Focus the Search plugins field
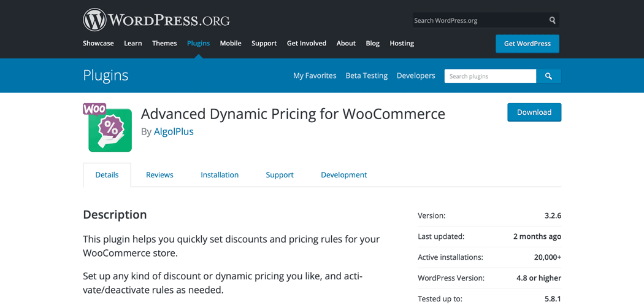 point(491,76)
